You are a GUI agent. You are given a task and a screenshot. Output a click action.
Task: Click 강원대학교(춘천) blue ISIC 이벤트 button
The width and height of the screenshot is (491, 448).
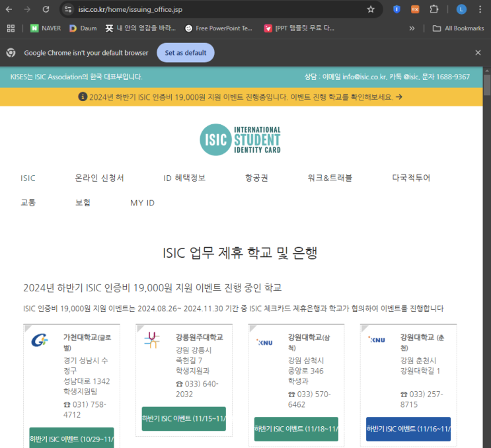pyautogui.click(x=408, y=429)
